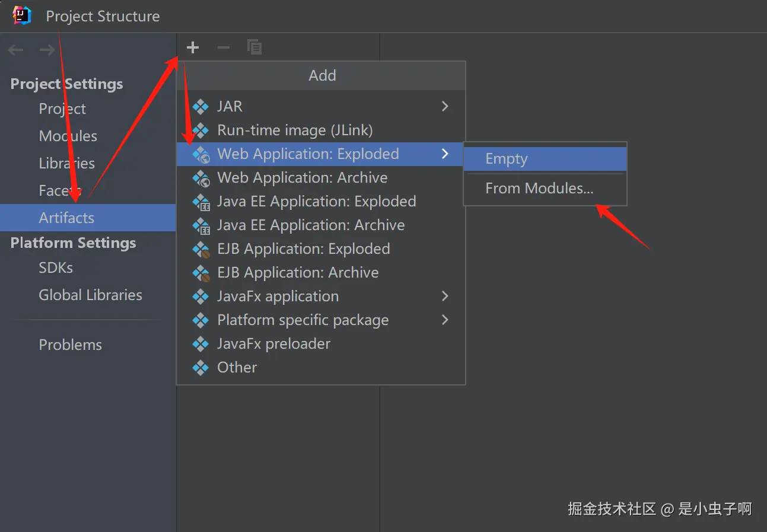Click the Web Application: Archive globe icon
767x532 pixels.
tap(201, 178)
